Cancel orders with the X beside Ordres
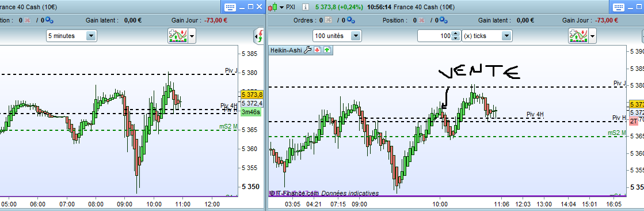The width and height of the screenshot is (644, 211). point(328,20)
